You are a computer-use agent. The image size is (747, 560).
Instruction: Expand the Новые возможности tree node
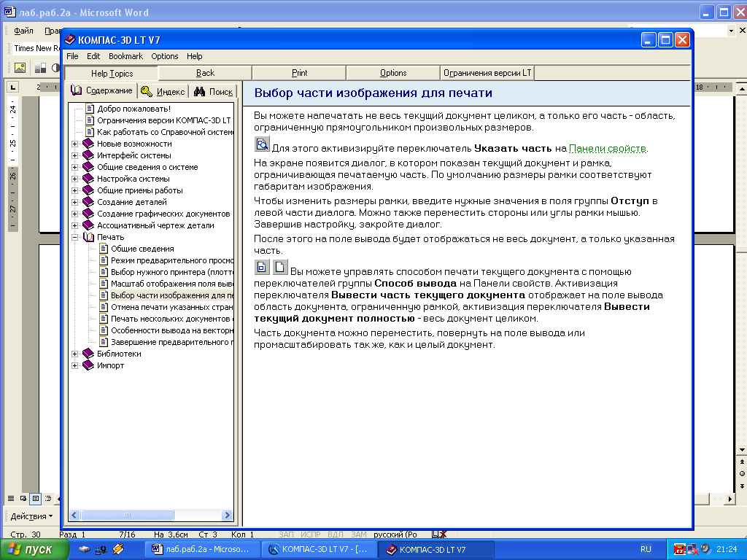[75, 144]
